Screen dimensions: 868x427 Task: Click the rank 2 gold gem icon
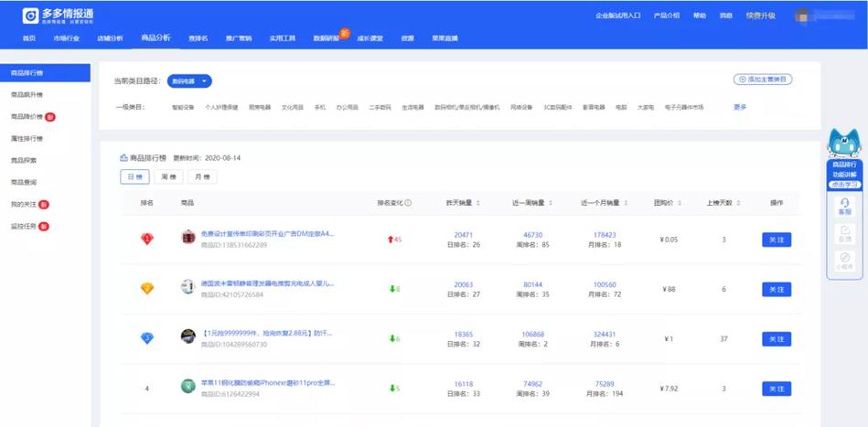146,288
